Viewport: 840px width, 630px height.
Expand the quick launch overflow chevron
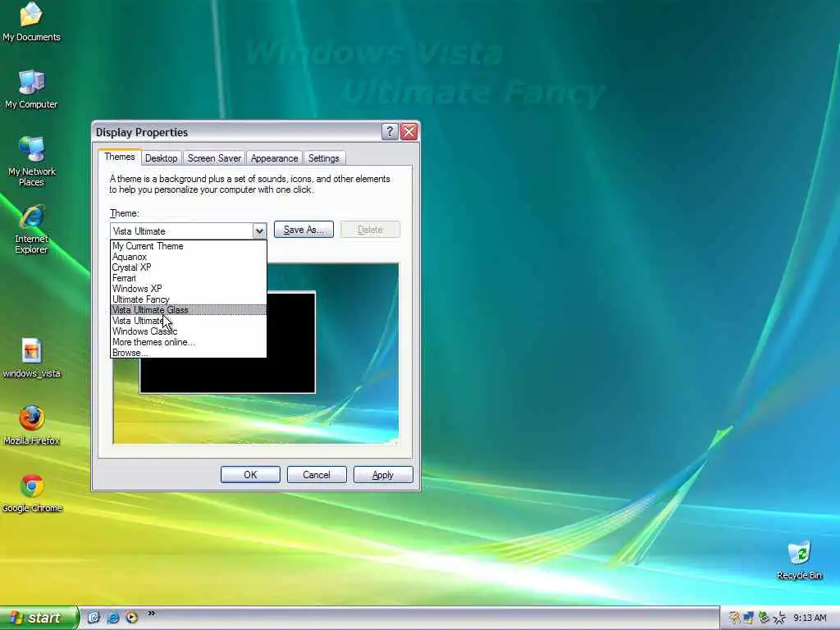point(151,614)
